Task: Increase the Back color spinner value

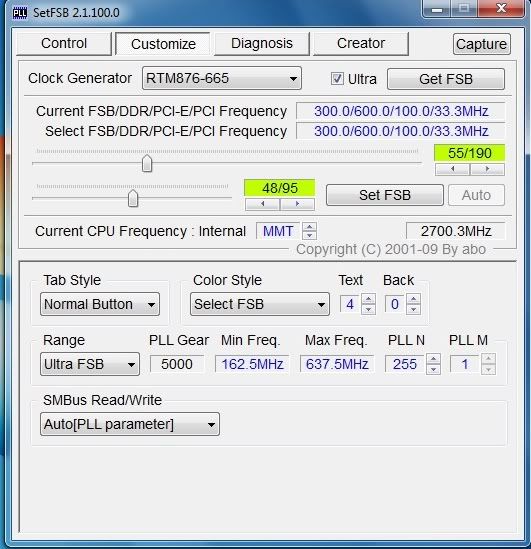Action: tap(413, 299)
